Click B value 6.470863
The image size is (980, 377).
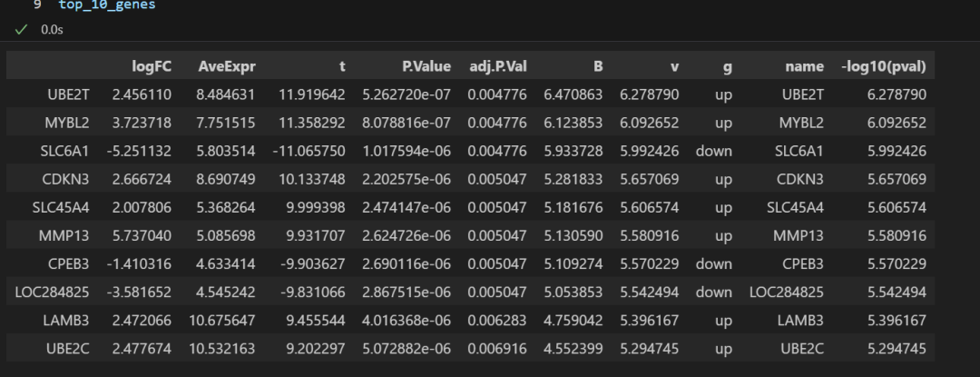(573, 94)
